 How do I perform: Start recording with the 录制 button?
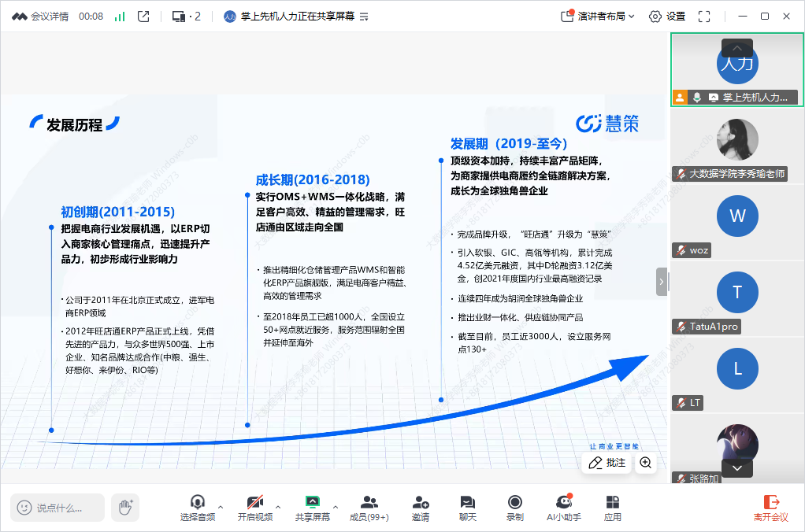[514, 508]
